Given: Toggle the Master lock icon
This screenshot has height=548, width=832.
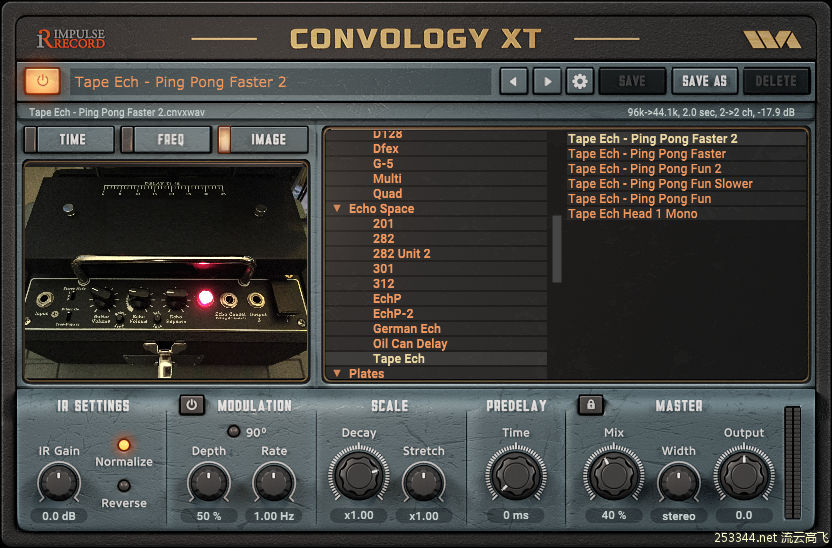Looking at the screenshot, I should pyautogui.click(x=591, y=405).
